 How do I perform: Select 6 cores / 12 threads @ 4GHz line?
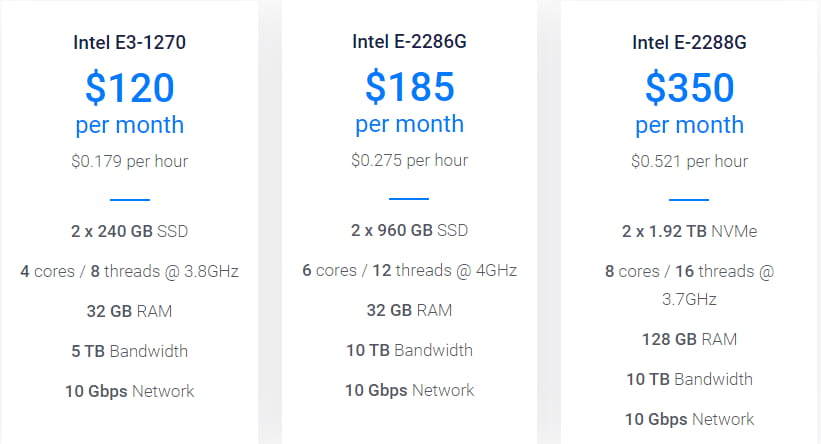click(x=409, y=271)
